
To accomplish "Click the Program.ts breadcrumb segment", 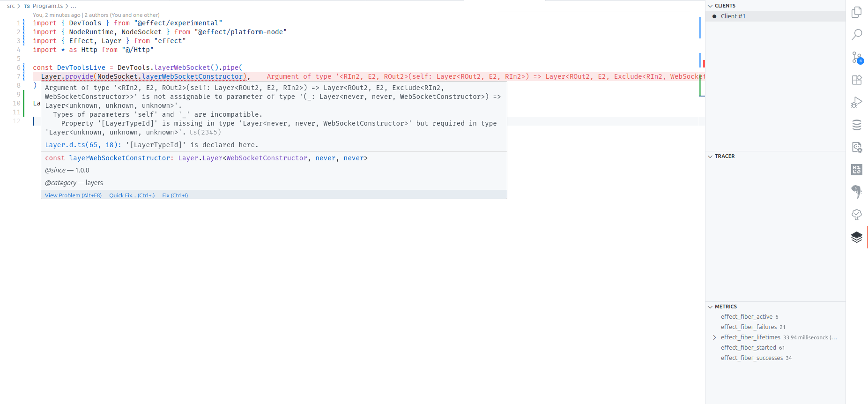I will pos(47,6).
